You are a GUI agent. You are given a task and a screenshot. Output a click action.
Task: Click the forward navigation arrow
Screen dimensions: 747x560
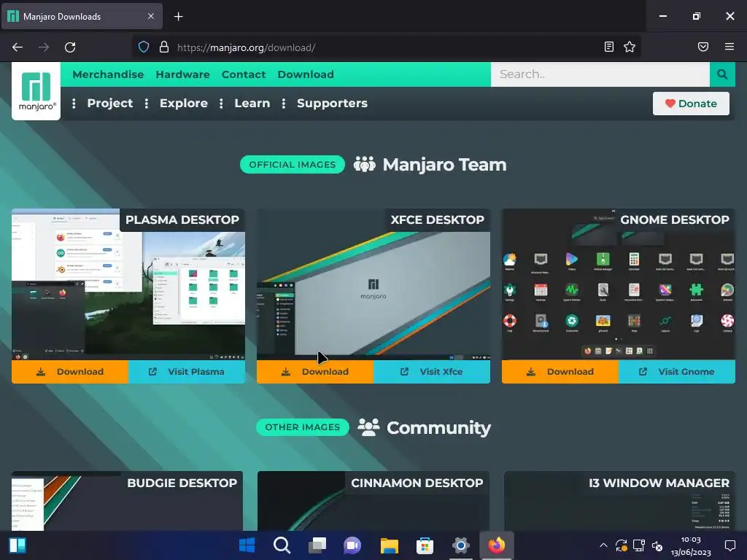44,47
